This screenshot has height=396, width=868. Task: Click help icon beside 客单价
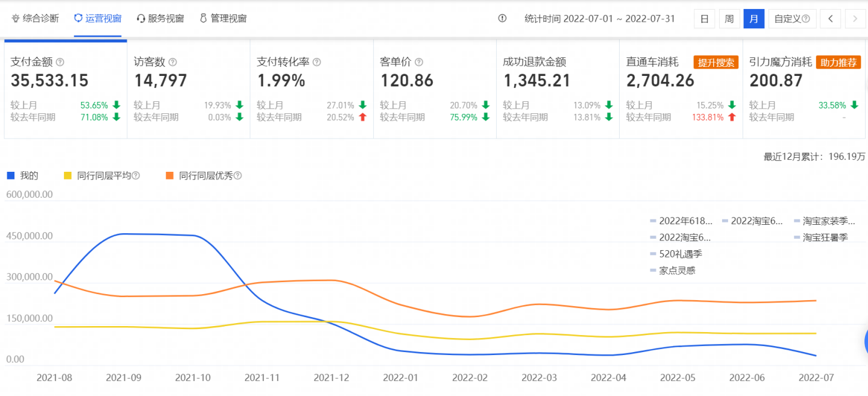[x=419, y=62]
